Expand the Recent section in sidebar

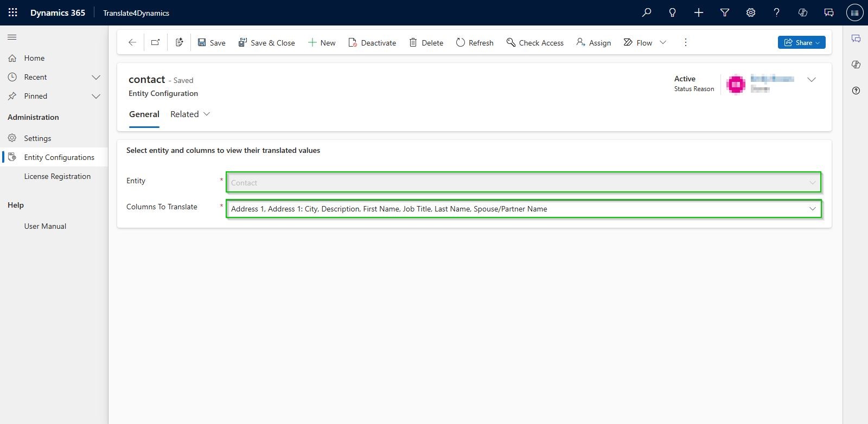pos(96,77)
